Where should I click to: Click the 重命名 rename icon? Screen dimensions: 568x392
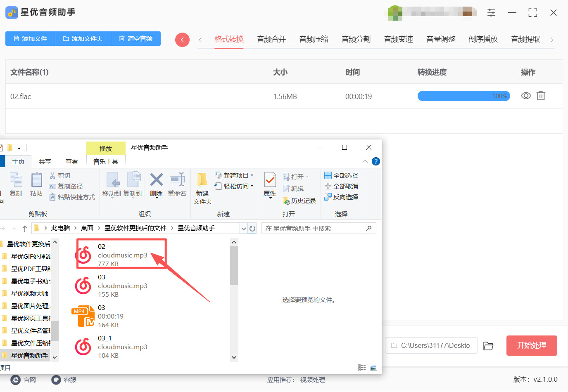[x=177, y=184]
